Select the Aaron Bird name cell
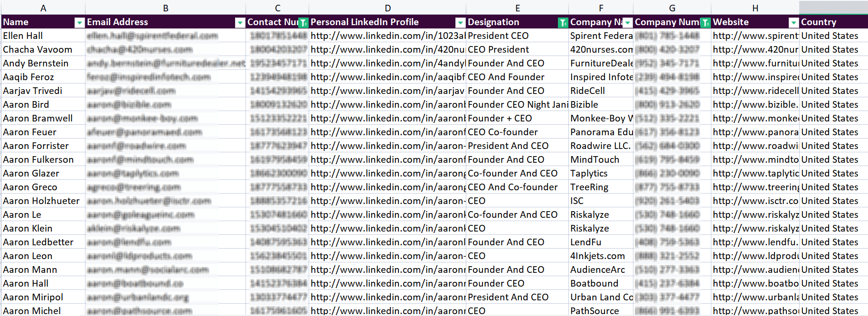 43,104
